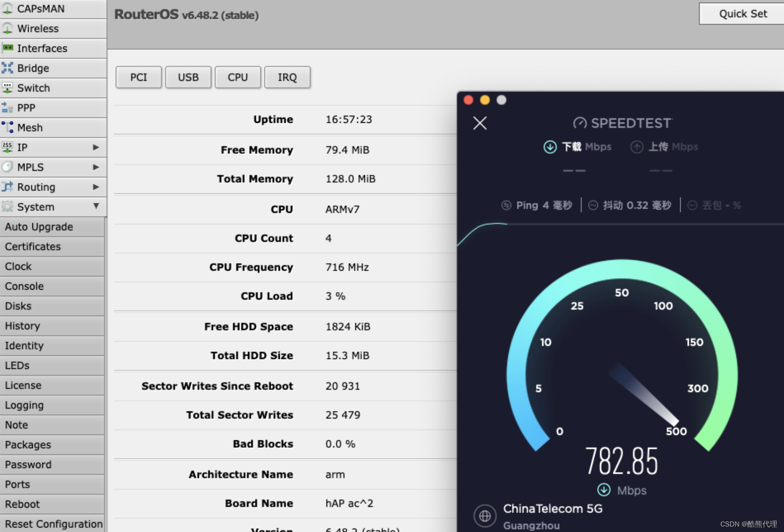Collapse the System menu arrow
This screenshot has height=532, width=784.
(96, 206)
